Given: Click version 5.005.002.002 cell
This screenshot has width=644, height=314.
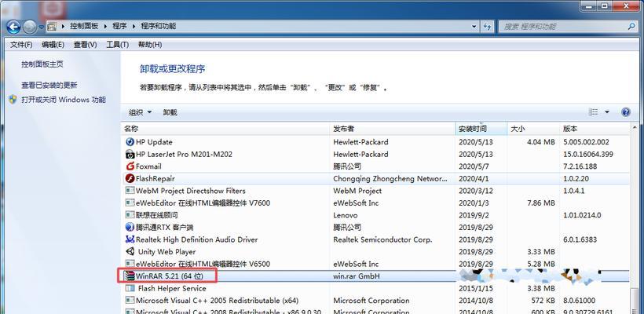Looking at the screenshot, I should click(x=586, y=142).
